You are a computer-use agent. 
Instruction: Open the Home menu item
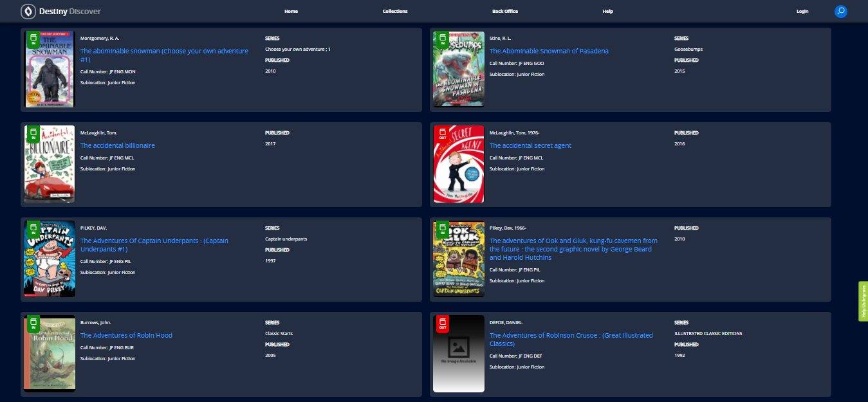pyautogui.click(x=291, y=11)
